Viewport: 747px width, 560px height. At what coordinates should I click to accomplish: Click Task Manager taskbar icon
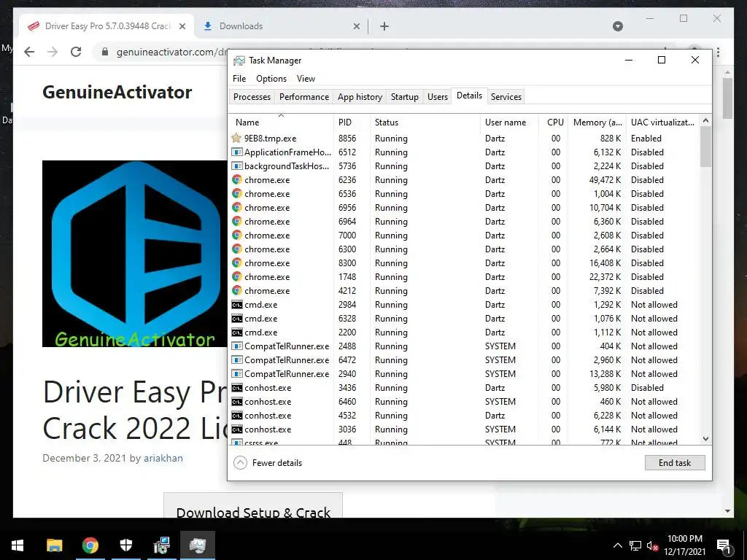[x=198, y=545]
